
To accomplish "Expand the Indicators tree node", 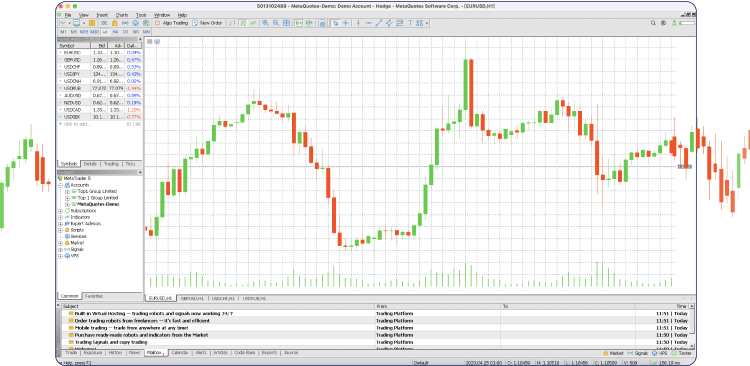I will point(61,217).
